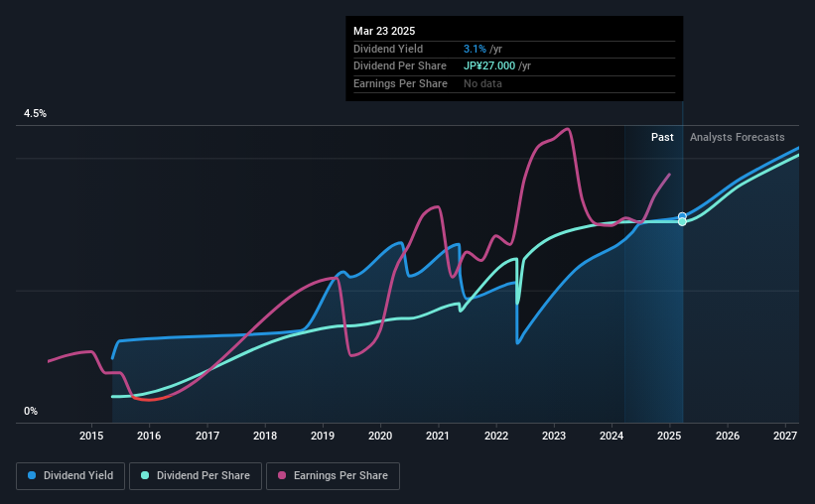
Task: Click the 'Past' label on the chart
Action: coord(662,137)
